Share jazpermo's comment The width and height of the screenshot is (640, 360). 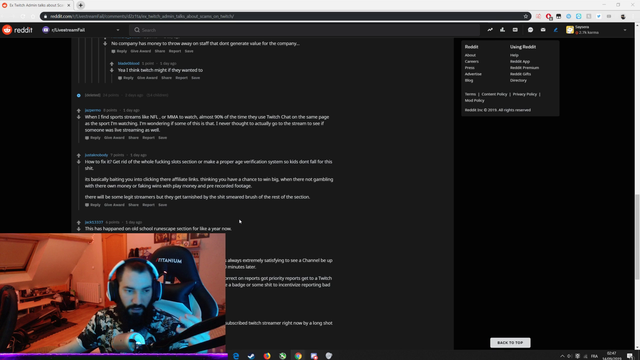[133, 138]
